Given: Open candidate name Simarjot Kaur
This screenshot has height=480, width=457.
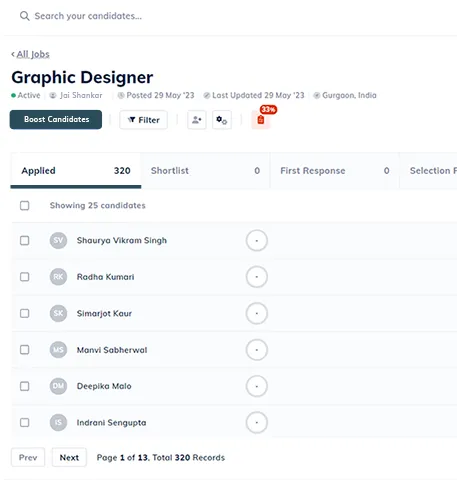Looking at the screenshot, I should pyautogui.click(x=104, y=313).
